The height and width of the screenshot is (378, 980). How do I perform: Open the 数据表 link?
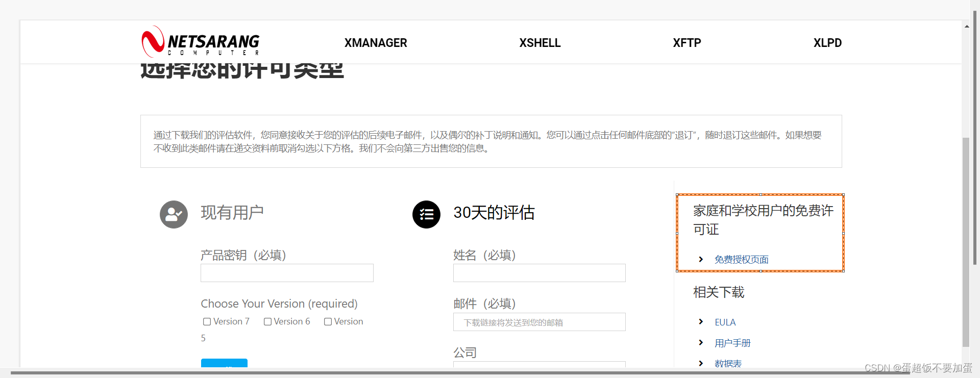[x=728, y=363]
